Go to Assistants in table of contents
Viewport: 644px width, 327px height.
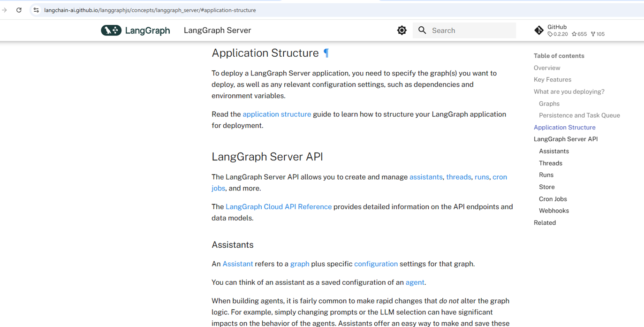pyautogui.click(x=554, y=151)
